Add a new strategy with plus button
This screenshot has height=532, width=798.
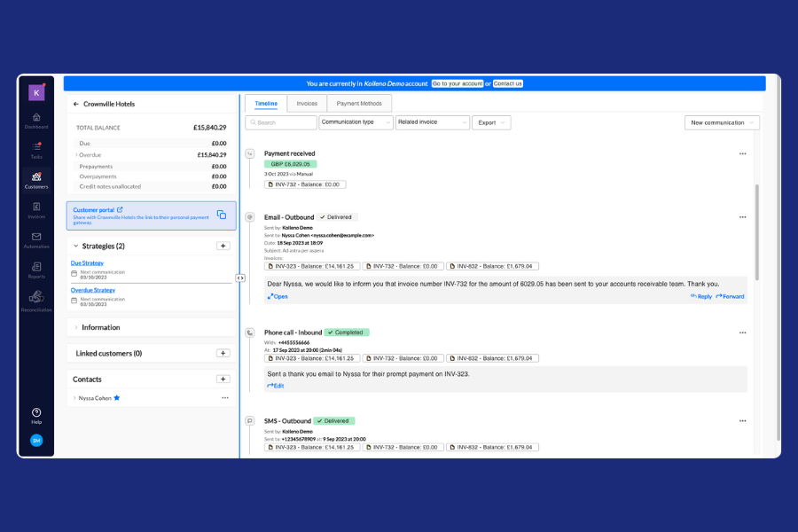click(x=223, y=246)
